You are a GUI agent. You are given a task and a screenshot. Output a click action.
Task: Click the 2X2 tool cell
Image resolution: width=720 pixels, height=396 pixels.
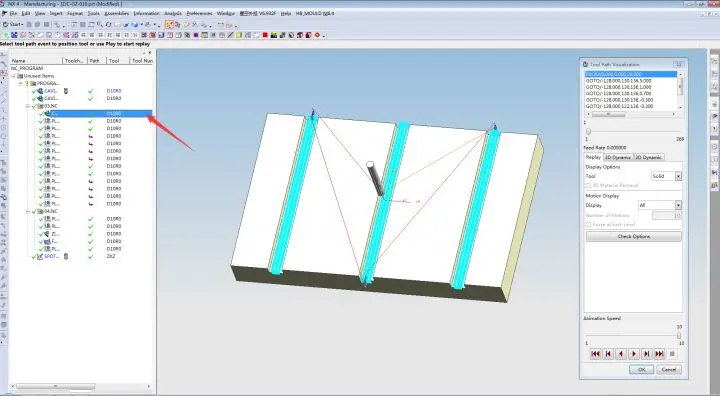click(x=111, y=256)
